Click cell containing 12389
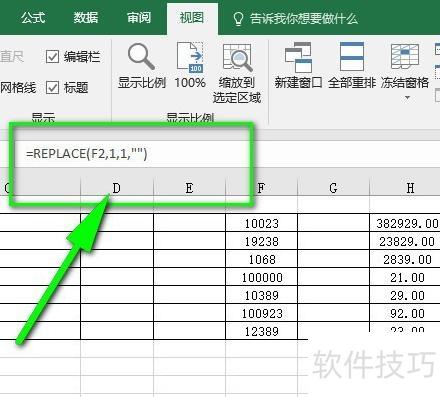The image size is (440, 397). pyautogui.click(x=261, y=331)
